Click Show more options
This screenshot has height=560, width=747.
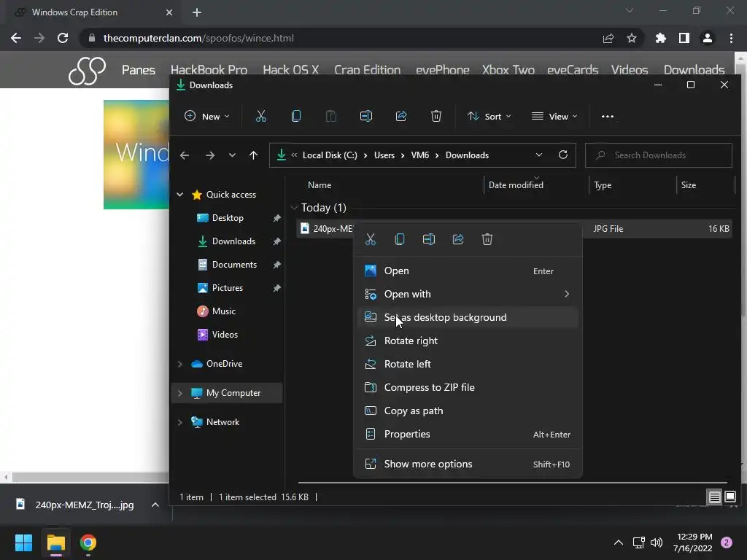(468, 464)
